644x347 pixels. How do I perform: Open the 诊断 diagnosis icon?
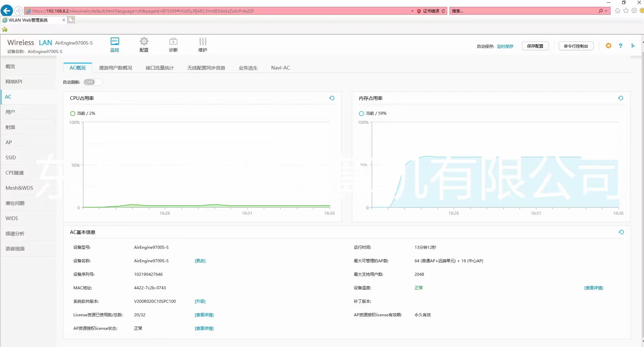point(173,42)
